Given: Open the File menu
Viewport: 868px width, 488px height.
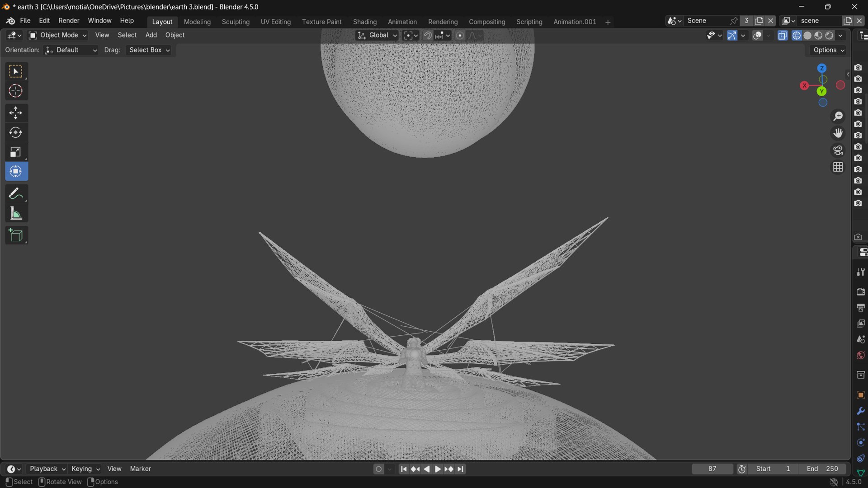Looking at the screenshot, I should (25, 21).
